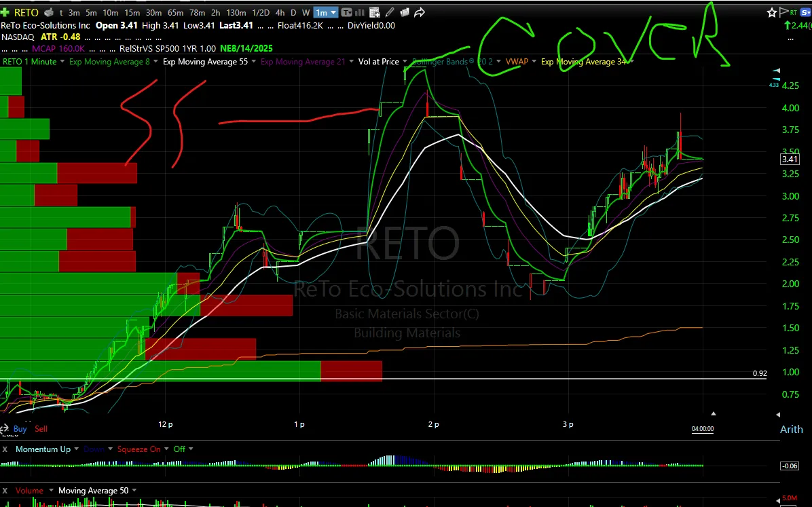812x507 pixels.
Task: Click the data table grid icon
Action: 374,12
